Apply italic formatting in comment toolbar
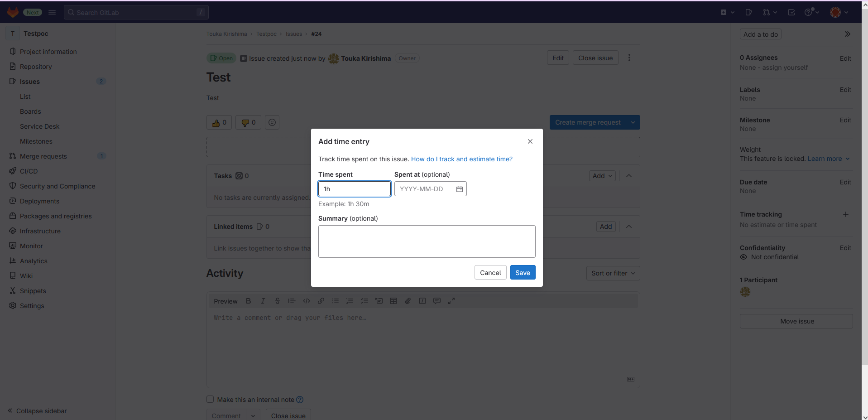The width and height of the screenshot is (868, 420). tap(263, 301)
